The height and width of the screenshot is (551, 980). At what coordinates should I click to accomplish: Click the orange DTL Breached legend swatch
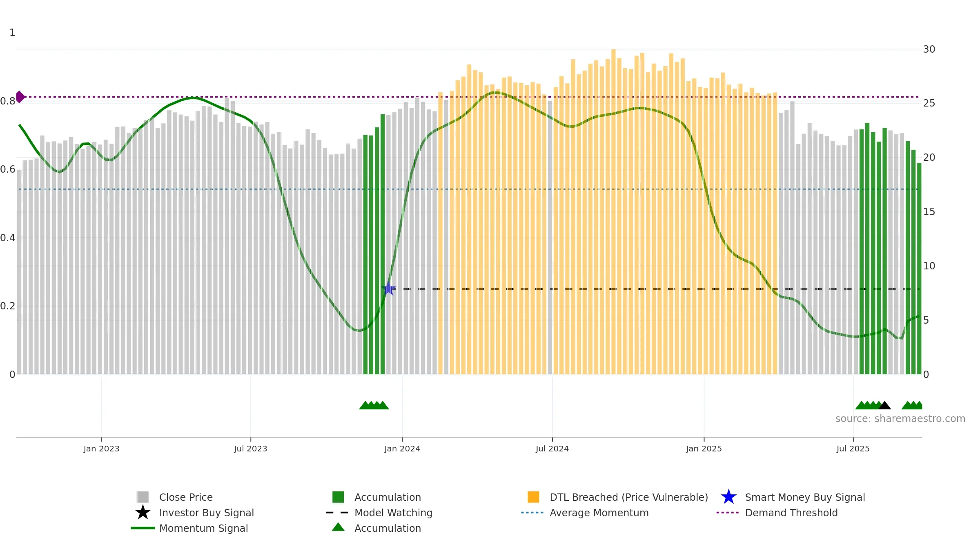click(533, 497)
